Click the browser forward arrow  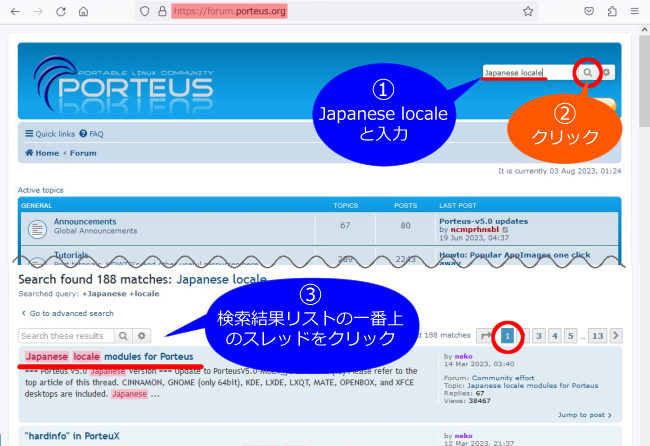pos(38,11)
